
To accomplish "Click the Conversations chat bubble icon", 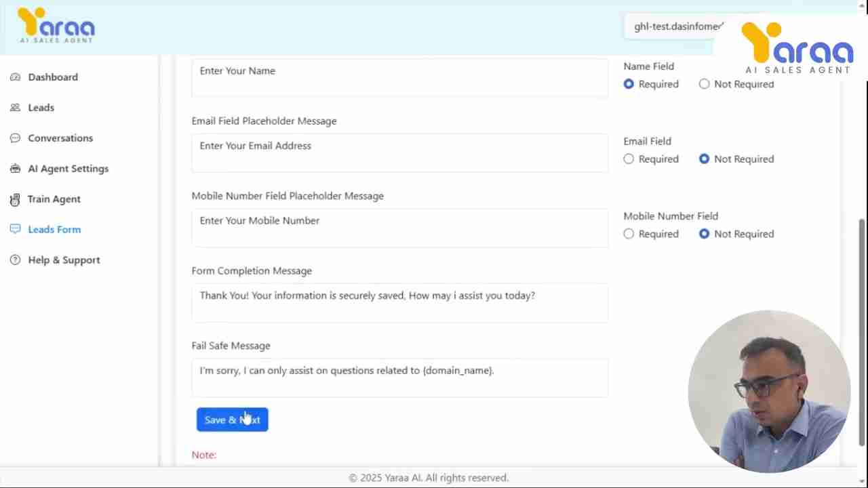I will pos(15,138).
